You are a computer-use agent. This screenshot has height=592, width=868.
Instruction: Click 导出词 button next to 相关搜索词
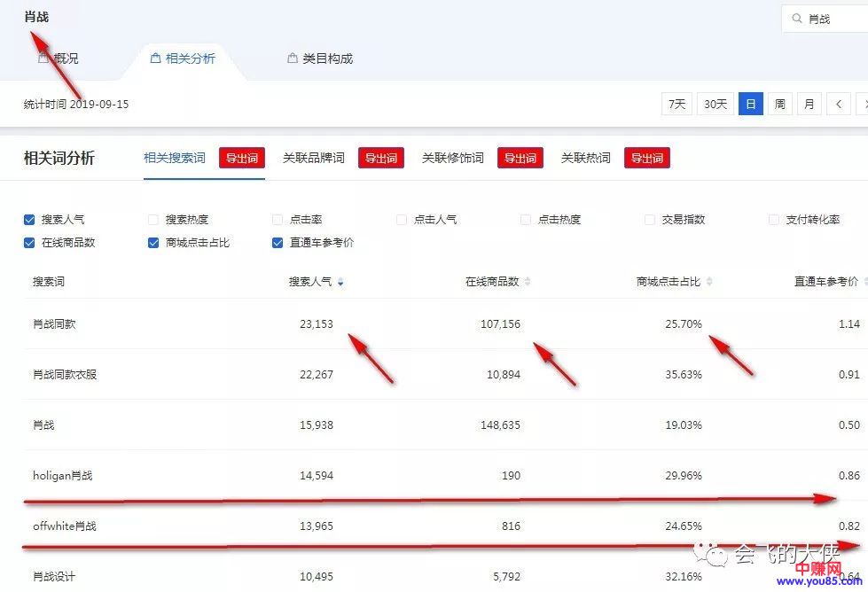click(241, 158)
